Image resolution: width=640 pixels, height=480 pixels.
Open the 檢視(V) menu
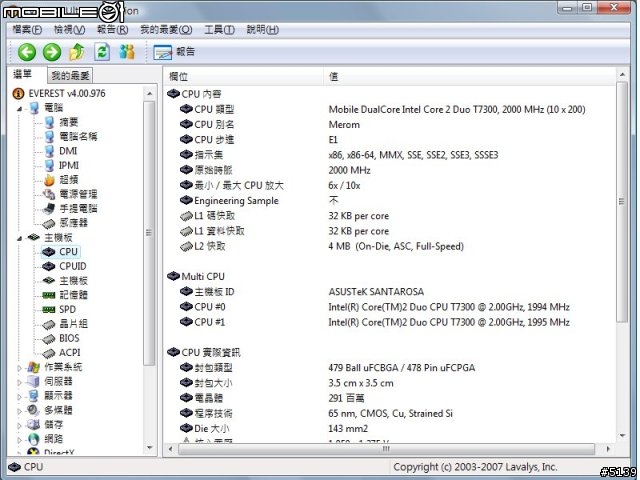pos(69,30)
